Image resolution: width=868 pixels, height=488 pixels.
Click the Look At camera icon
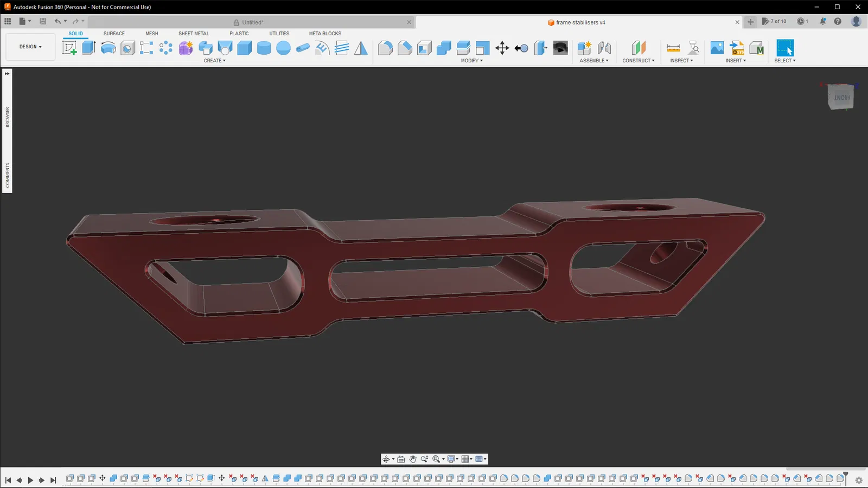[401, 459]
